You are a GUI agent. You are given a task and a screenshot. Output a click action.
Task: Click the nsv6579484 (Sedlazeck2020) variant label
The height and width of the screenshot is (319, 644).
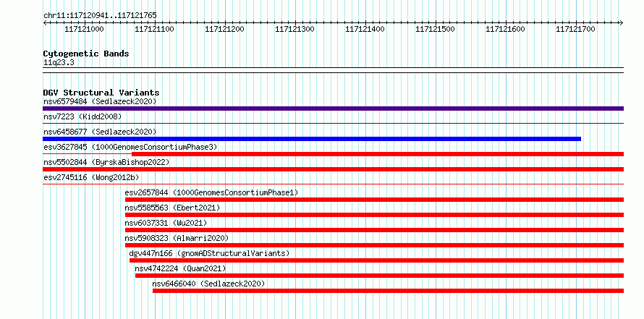(100, 101)
